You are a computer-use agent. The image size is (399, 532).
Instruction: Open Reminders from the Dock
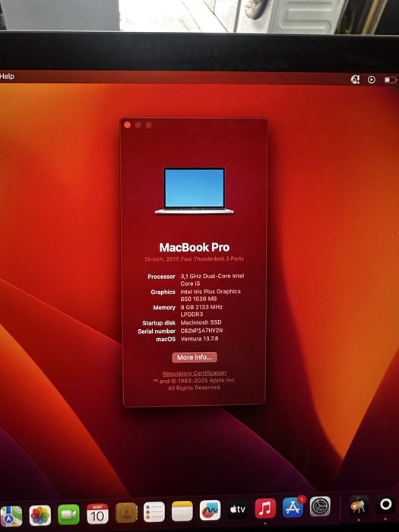[154, 511]
